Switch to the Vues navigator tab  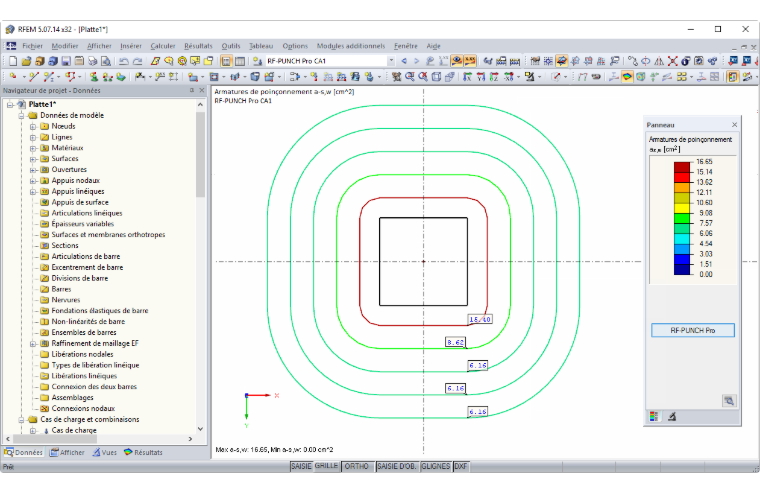[x=105, y=452]
